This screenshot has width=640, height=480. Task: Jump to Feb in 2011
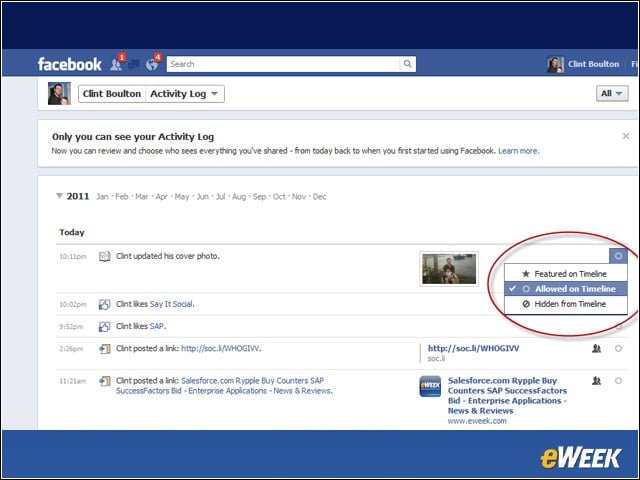[122, 197]
